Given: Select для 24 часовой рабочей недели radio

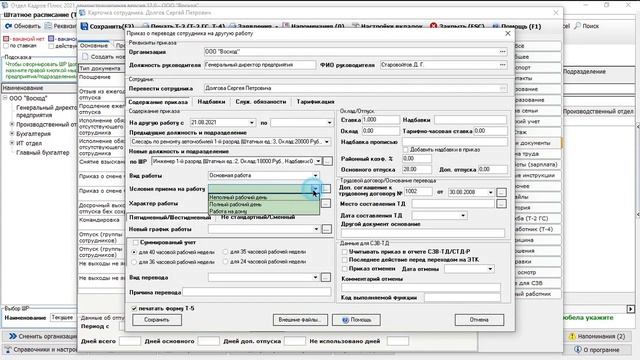Looking at the screenshot, I should point(225,262).
